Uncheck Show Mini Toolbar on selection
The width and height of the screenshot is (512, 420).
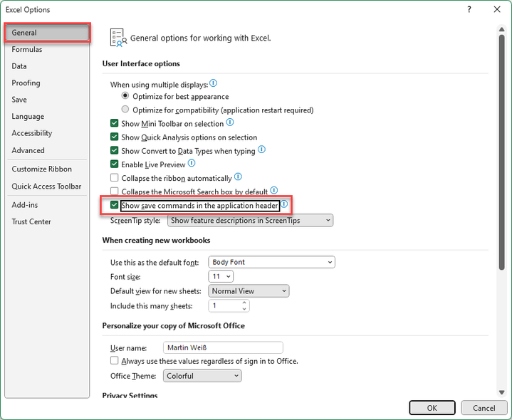coord(114,123)
